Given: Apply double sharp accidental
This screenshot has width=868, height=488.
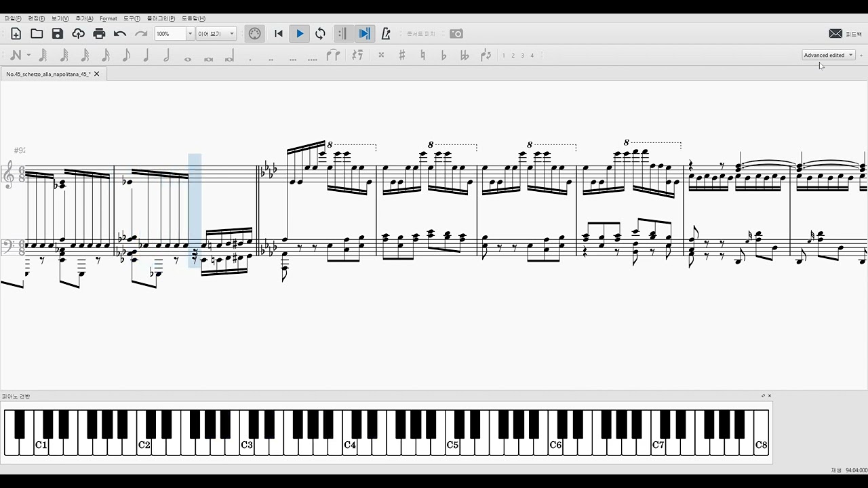Looking at the screenshot, I should 381,55.
